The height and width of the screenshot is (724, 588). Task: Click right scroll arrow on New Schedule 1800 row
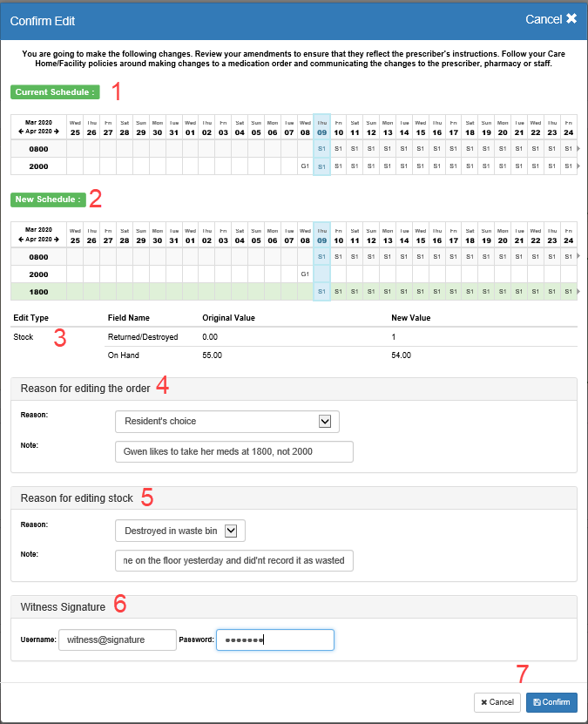point(578,291)
